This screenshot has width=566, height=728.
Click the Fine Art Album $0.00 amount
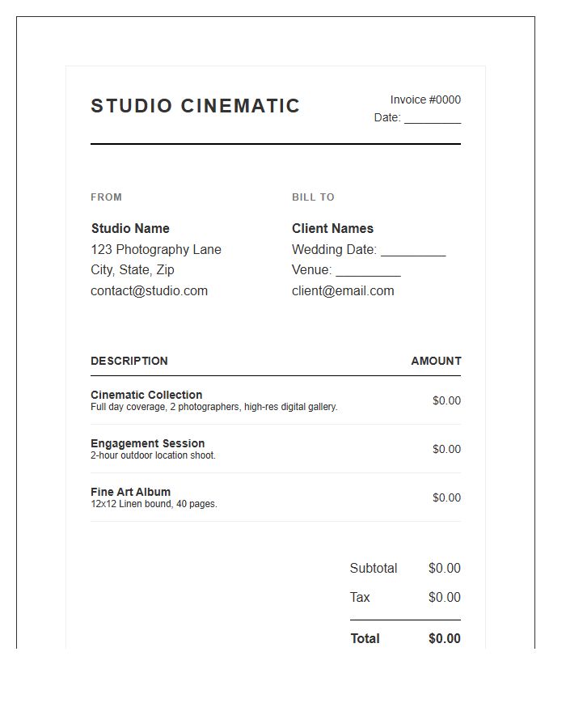(x=447, y=497)
